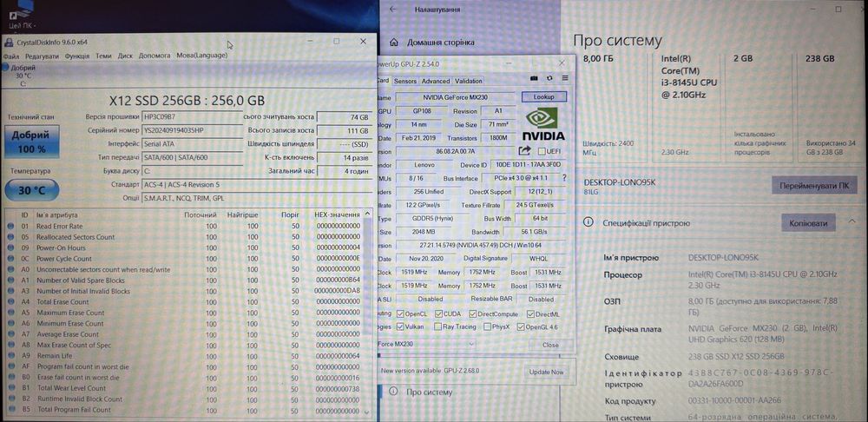This screenshot has height=422, width=868.
Task: Click the blue status dot for Read Error Rate
Action: (x=10, y=226)
